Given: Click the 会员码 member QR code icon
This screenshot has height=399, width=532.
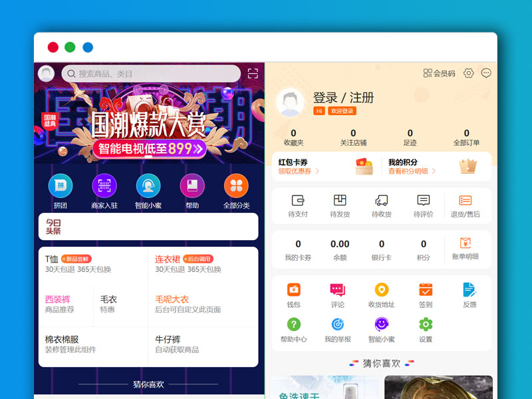Looking at the screenshot, I should point(428,72).
